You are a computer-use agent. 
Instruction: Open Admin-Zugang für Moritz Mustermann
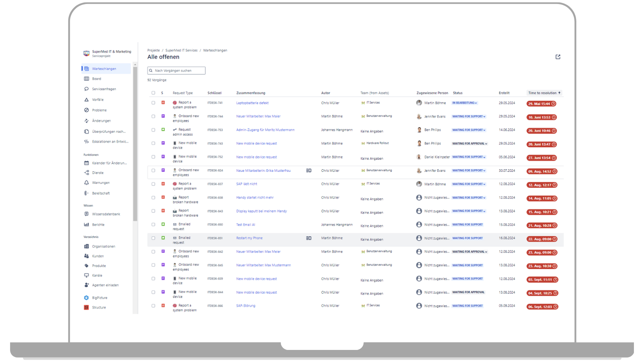point(265,130)
